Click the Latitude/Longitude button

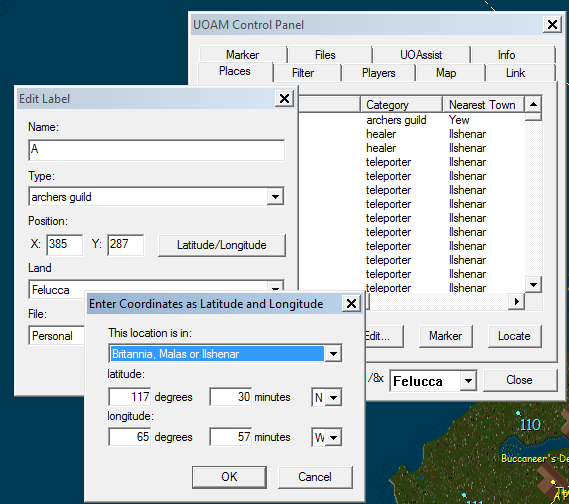tap(222, 245)
